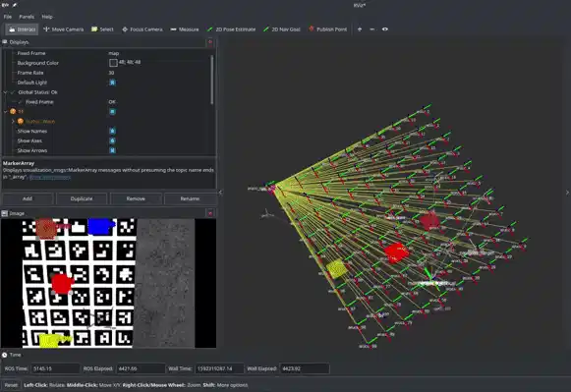Open the File menu
Image resolution: width=571 pixels, height=392 pixels.
(x=8, y=17)
